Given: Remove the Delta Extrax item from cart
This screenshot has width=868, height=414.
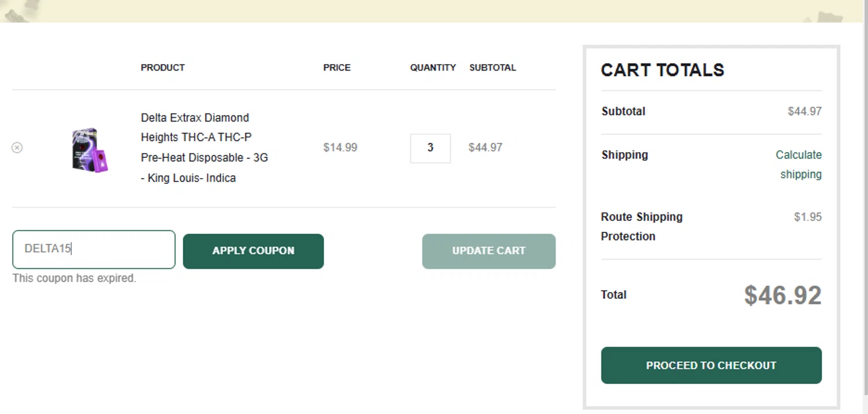Looking at the screenshot, I should coord(17,147).
